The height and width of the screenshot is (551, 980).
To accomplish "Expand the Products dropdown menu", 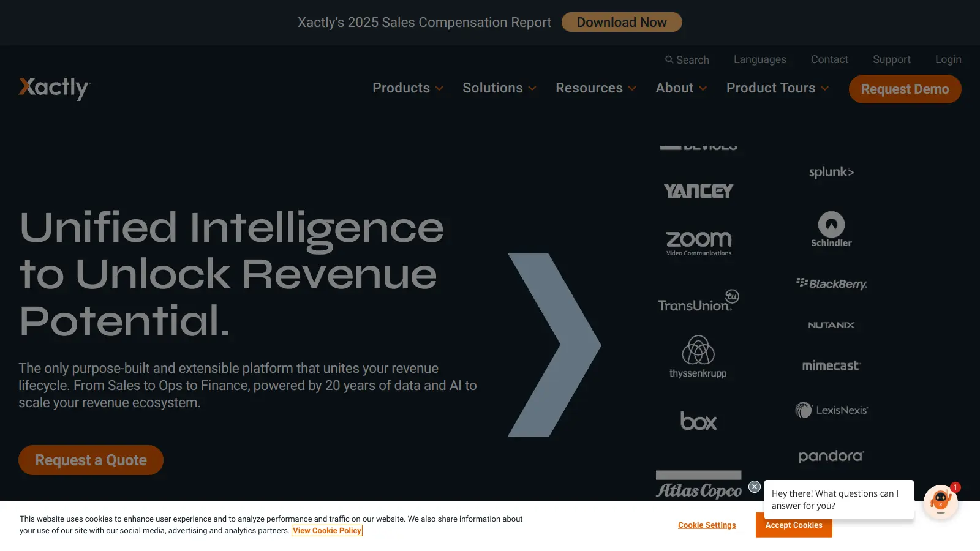I will pos(408,88).
